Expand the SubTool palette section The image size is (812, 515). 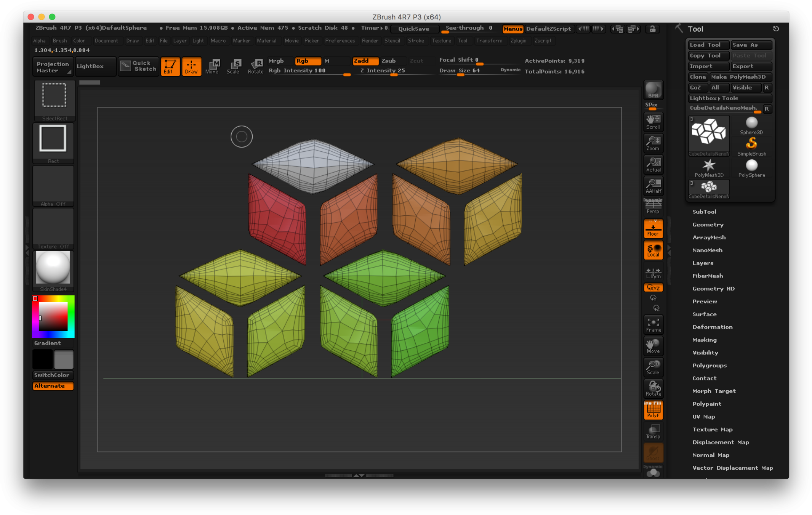click(704, 212)
